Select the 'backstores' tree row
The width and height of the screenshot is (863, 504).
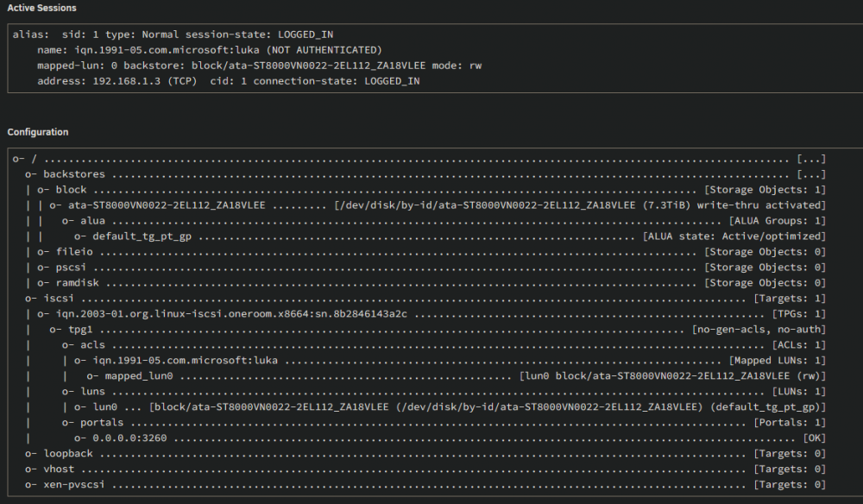(425, 174)
